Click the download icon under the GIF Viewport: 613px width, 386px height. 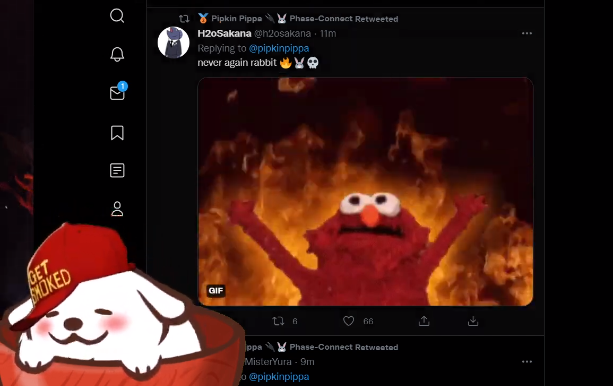[473, 321]
